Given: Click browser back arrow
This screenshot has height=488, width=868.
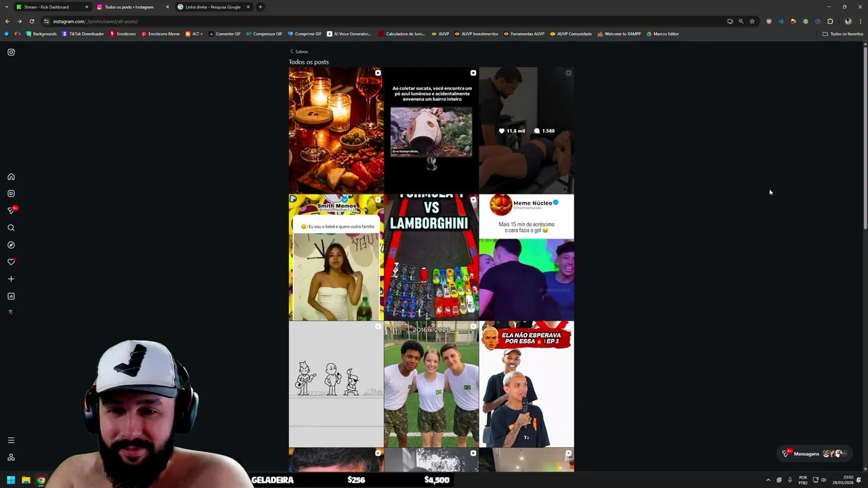Looking at the screenshot, I should (7, 21).
